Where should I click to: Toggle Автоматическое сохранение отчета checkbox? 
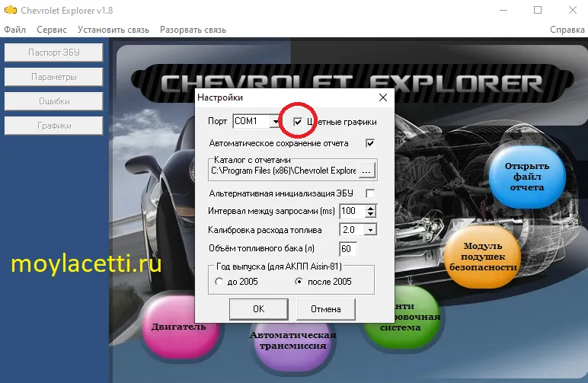[370, 143]
